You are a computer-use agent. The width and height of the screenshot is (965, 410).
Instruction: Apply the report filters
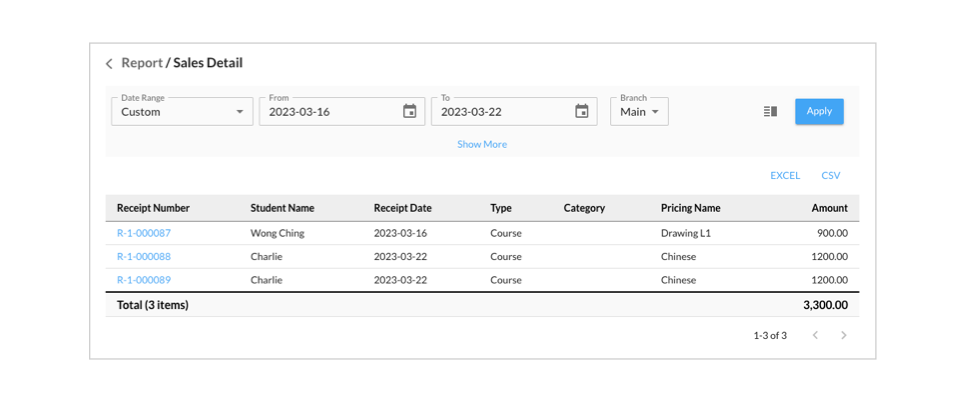819,111
